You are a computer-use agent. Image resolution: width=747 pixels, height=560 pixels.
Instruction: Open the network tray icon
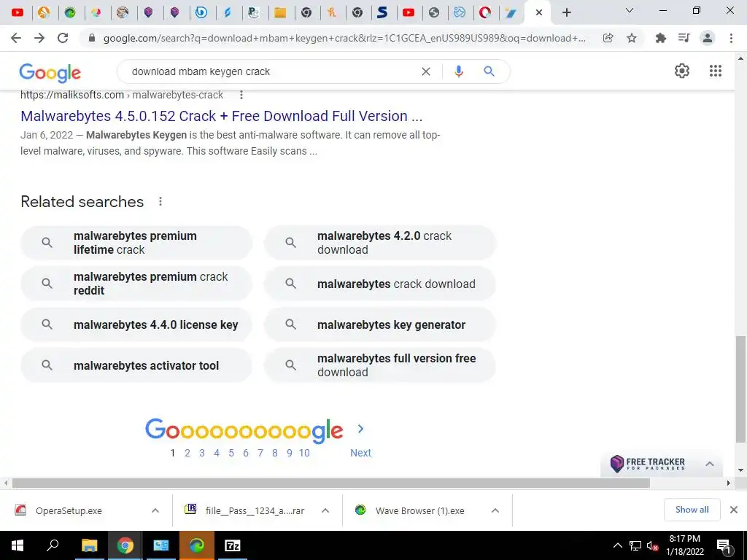[x=635, y=545]
